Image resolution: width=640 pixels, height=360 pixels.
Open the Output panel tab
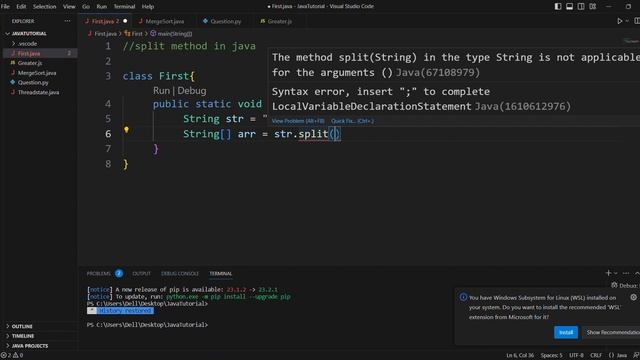[x=141, y=273]
